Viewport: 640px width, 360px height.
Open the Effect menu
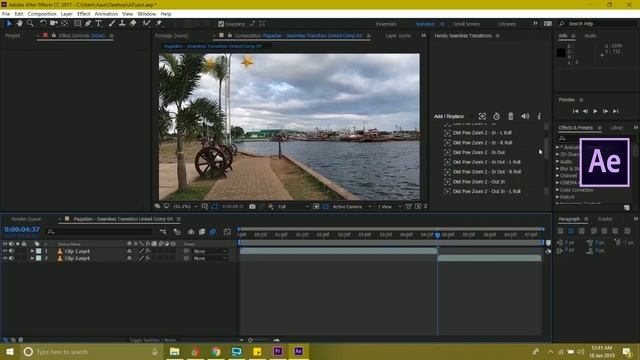[x=83, y=14]
